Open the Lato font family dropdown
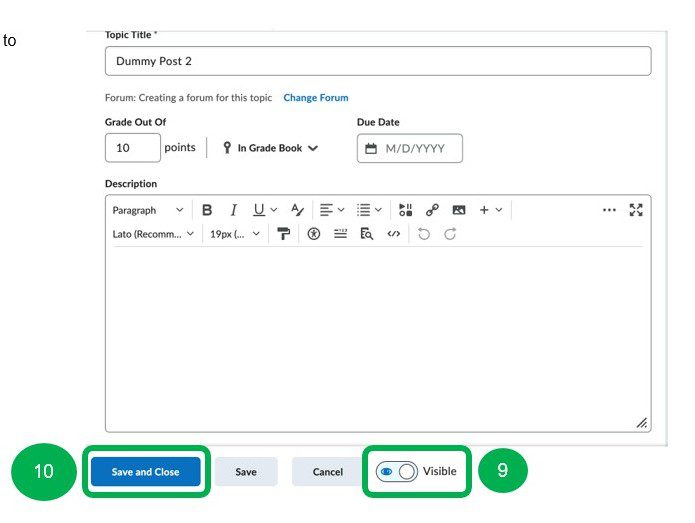Viewport: 695px width, 523px height. tap(153, 234)
